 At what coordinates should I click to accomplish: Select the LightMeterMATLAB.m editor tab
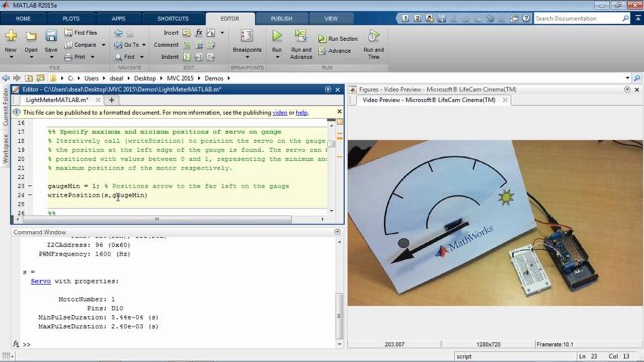57,100
